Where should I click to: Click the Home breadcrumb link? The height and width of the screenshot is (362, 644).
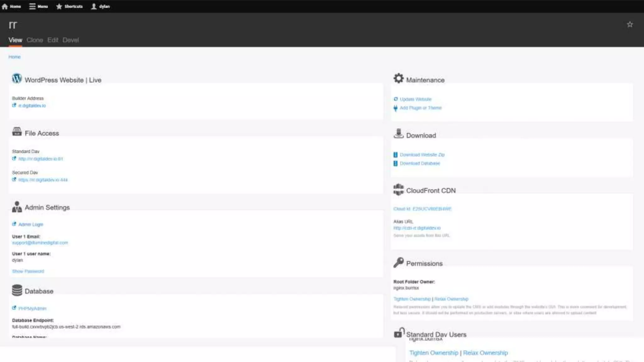click(14, 57)
